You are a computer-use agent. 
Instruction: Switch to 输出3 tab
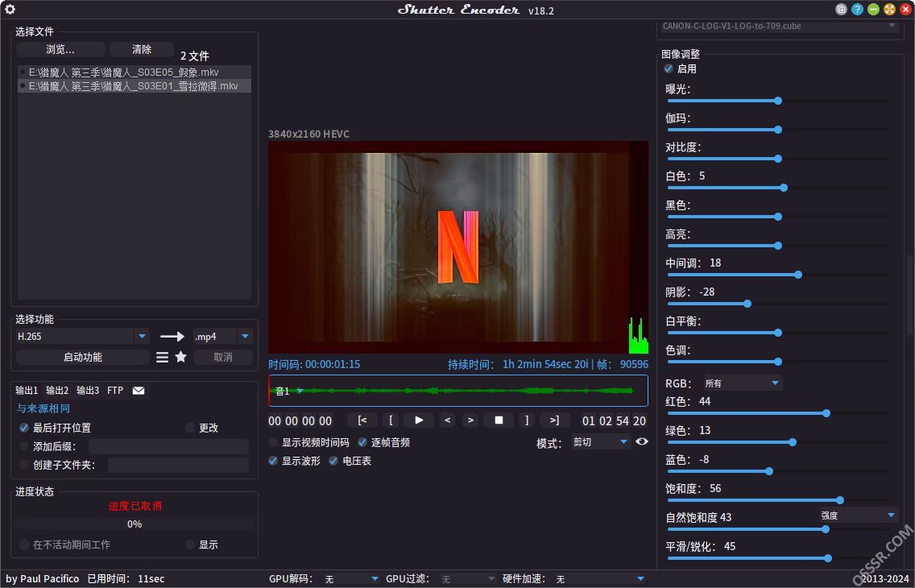click(88, 390)
